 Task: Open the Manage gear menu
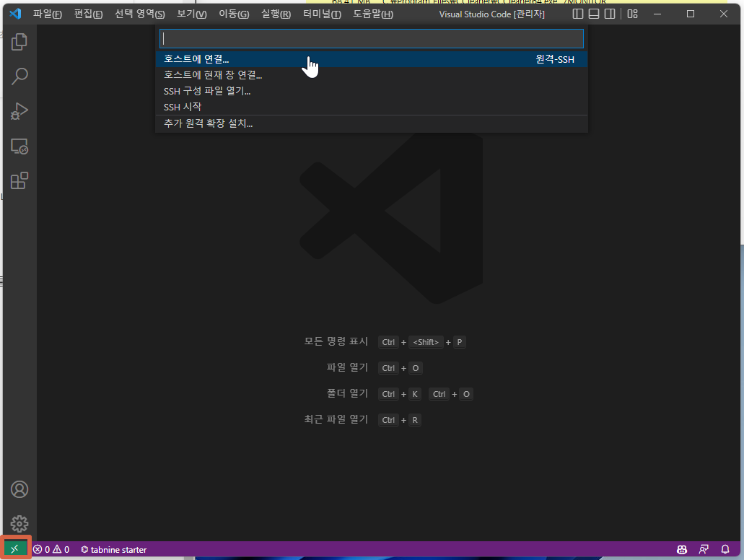click(19, 524)
